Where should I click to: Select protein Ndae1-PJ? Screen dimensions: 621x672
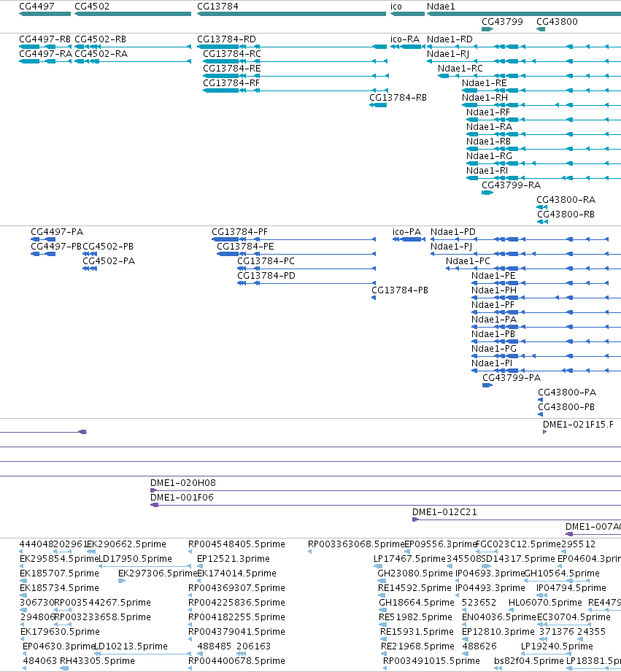tap(451, 247)
